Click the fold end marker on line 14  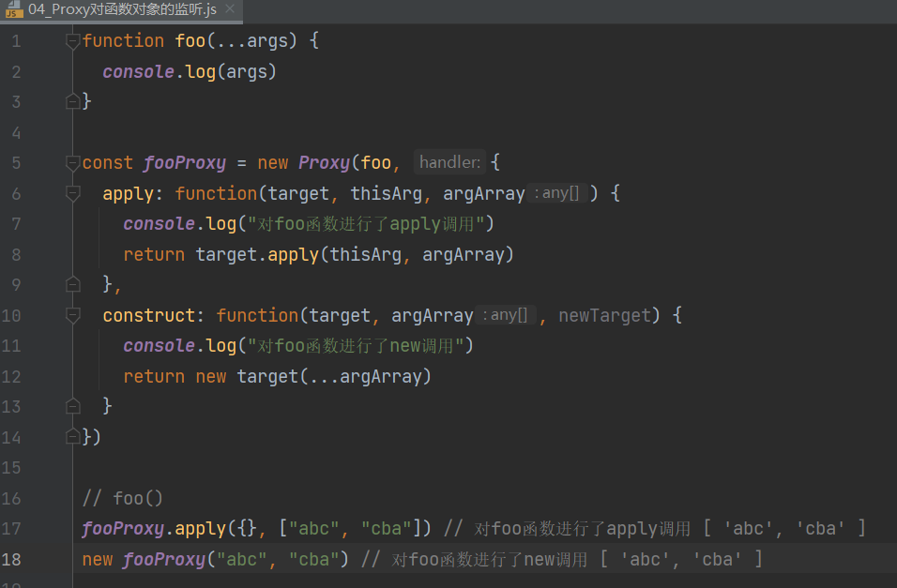pyautogui.click(x=72, y=437)
